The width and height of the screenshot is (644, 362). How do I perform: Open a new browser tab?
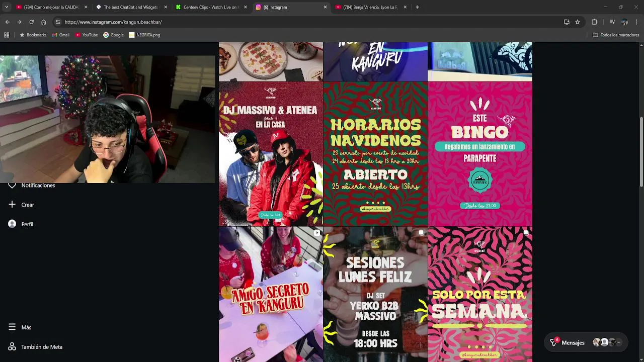(x=417, y=7)
